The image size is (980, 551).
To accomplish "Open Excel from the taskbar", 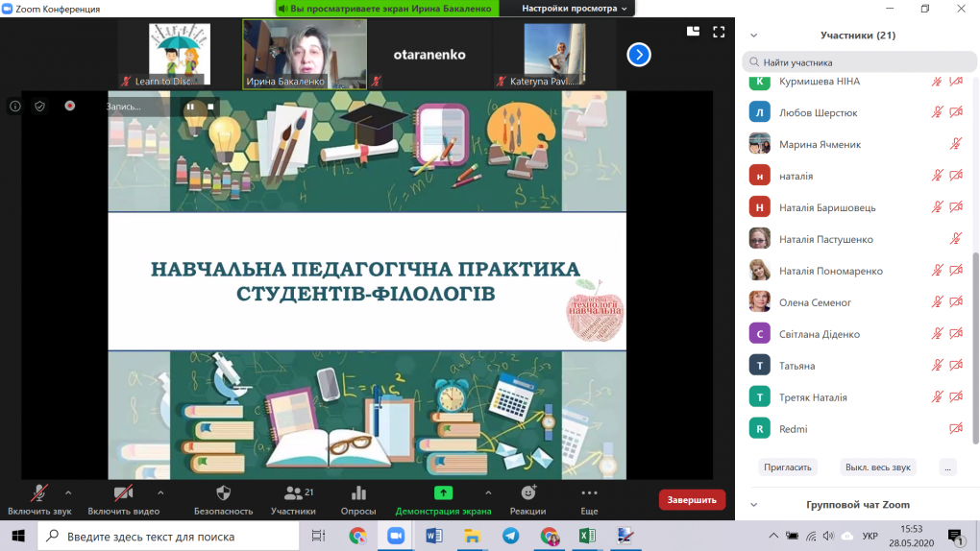I will [587, 536].
